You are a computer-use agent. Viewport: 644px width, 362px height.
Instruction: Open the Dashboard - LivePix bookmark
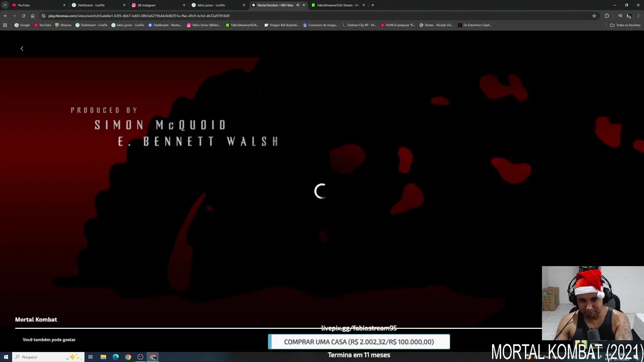click(92, 25)
